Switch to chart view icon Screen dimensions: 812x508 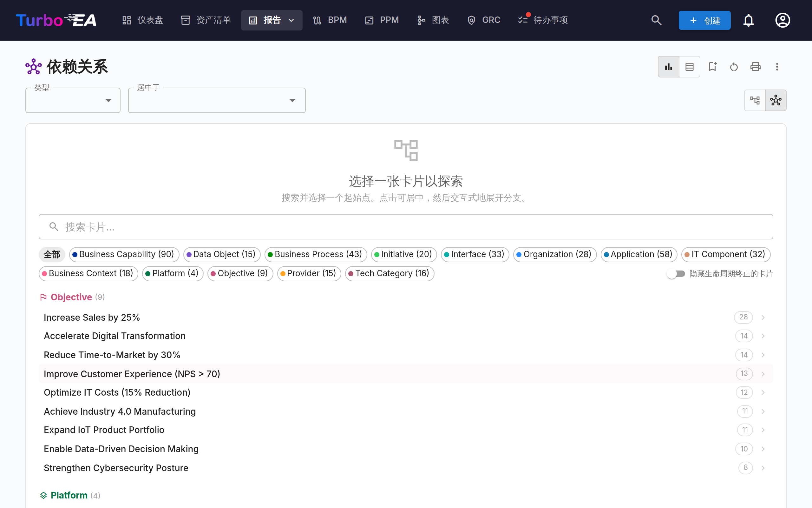point(668,67)
